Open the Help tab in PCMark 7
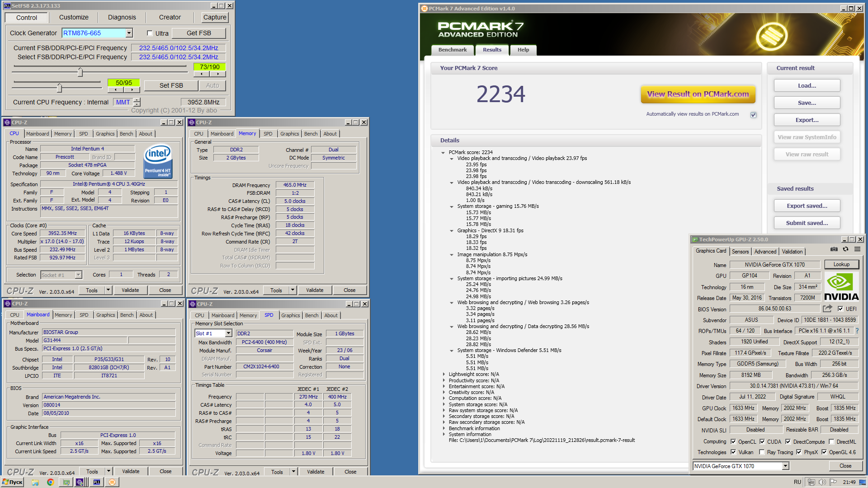 pos(523,50)
